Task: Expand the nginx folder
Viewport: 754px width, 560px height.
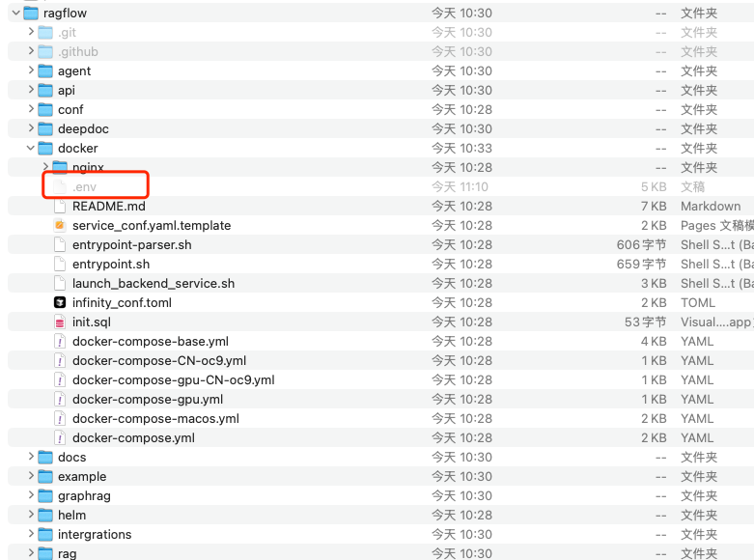Action: (45, 167)
